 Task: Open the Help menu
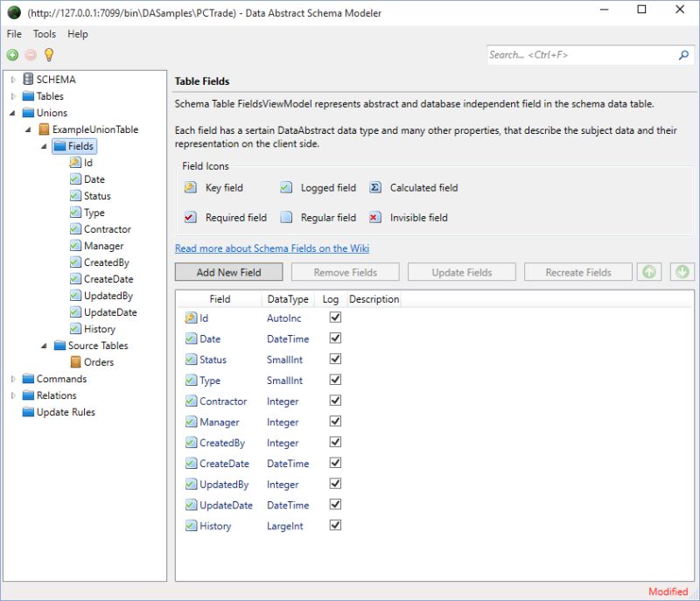click(x=78, y=34)
